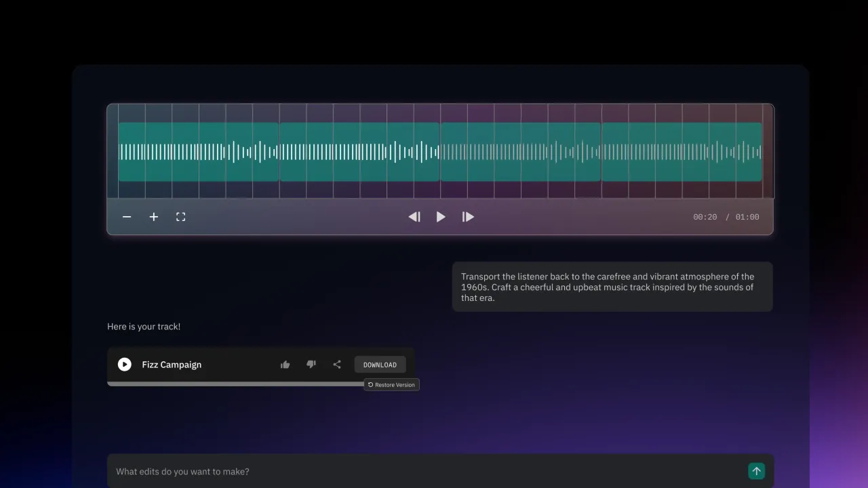The image size is (868, 488).
Task: Restore Version of the track
Action: click(x=392, y=385)
